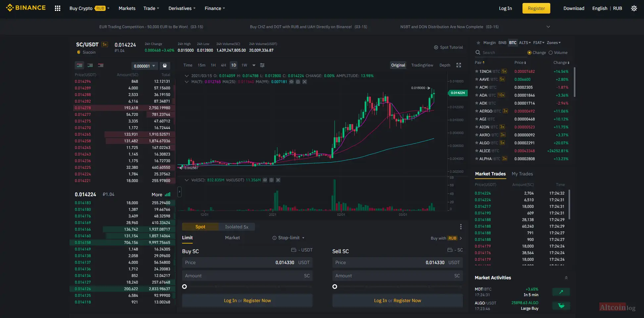644x318 pixels.
Task: Click Log In in the header
Action: tap(505, 8)
